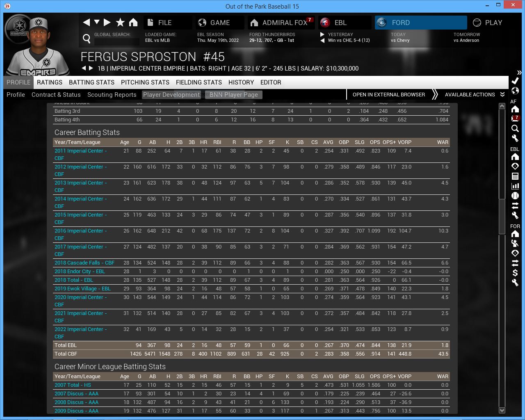Open the mail icon with red 7 badge
The image size is (525, 420).
pyautogui.click(x=515, y=119)
